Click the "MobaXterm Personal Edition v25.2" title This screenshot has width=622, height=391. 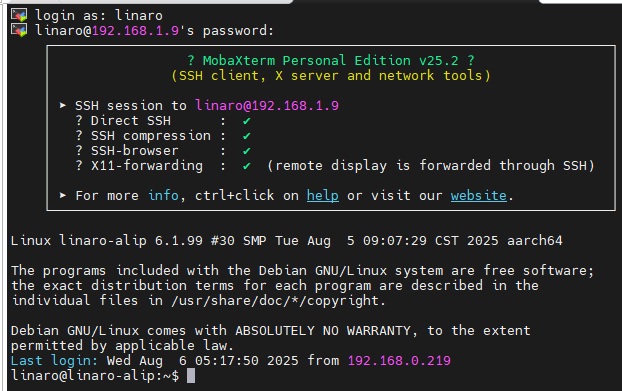click(330, 60)
